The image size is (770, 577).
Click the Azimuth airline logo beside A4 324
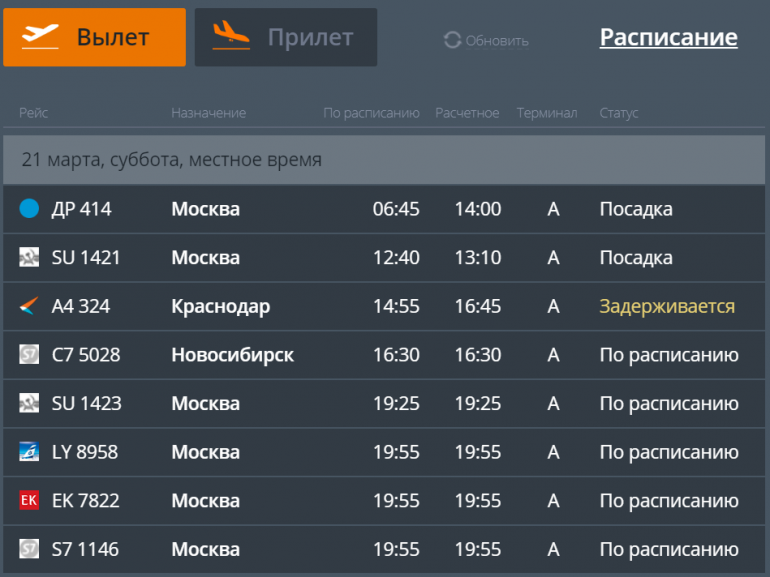pyautogui.click(x=29, y=305)
